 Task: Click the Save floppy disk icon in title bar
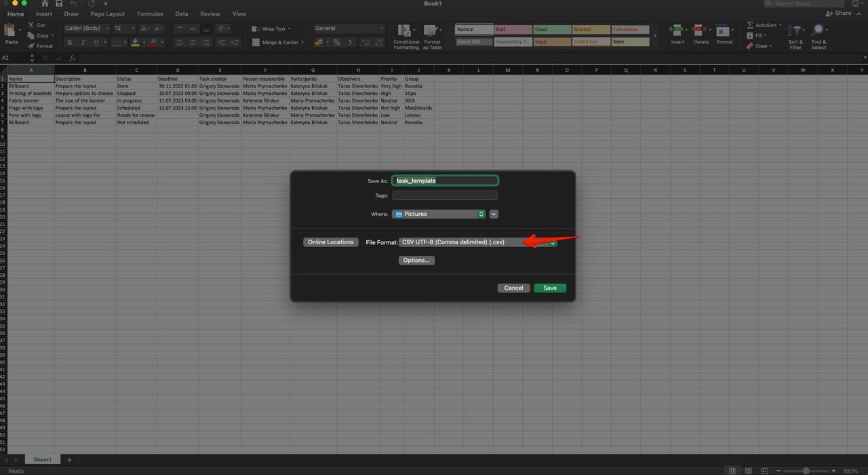click(59, 3)
